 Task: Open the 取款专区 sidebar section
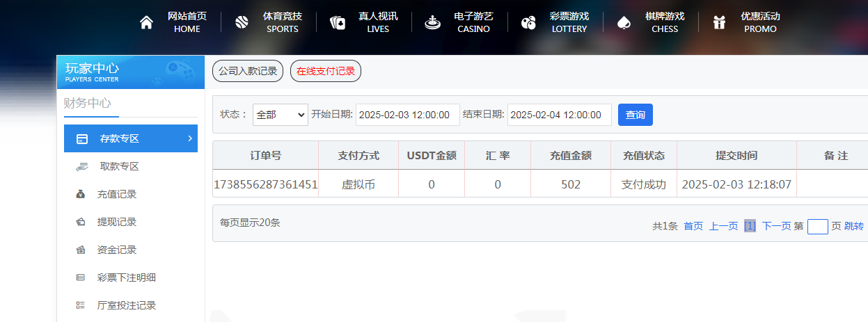(x=119, y=166)
